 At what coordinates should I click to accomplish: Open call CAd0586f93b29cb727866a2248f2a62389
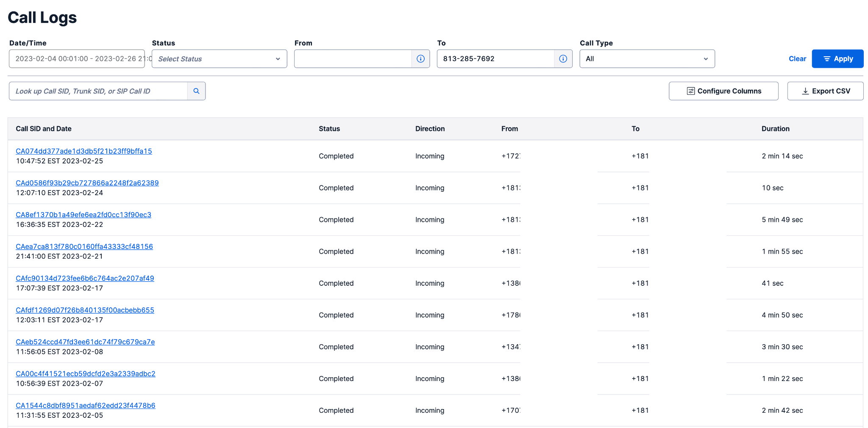(87, 183)
